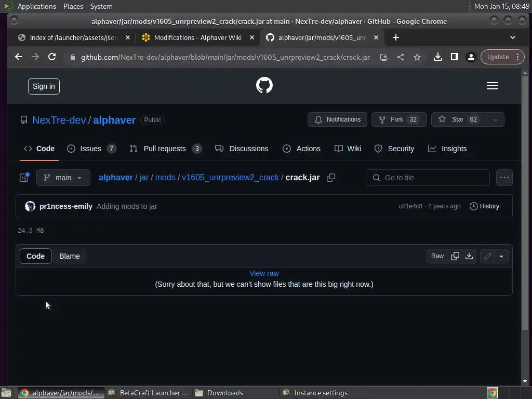Open the Code repository tab
532x399 pixels.
tap(39, 149)
